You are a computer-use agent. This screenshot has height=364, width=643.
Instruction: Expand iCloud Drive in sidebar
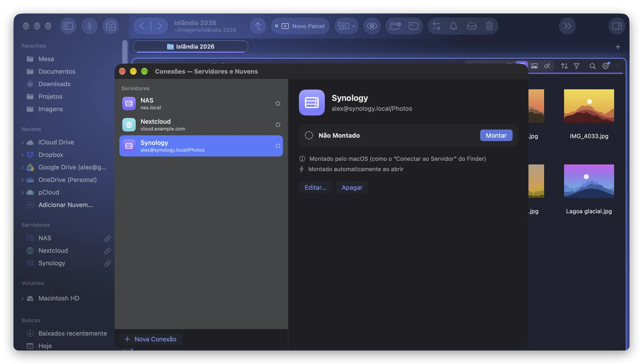tap(23, 142)
